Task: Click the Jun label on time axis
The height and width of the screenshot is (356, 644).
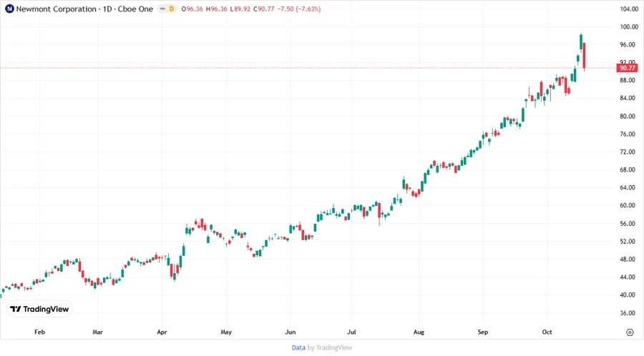Action: pyautogui.click(x=291, y=332)
